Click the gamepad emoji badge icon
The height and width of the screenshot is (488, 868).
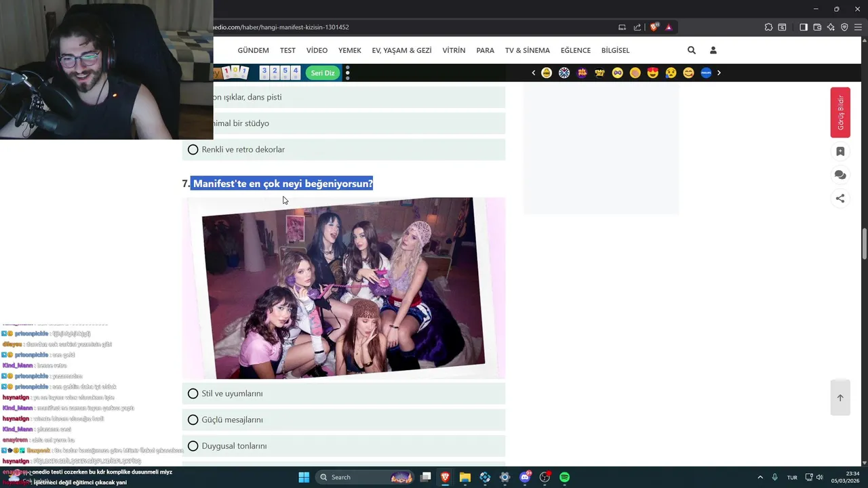pos(617,73)
